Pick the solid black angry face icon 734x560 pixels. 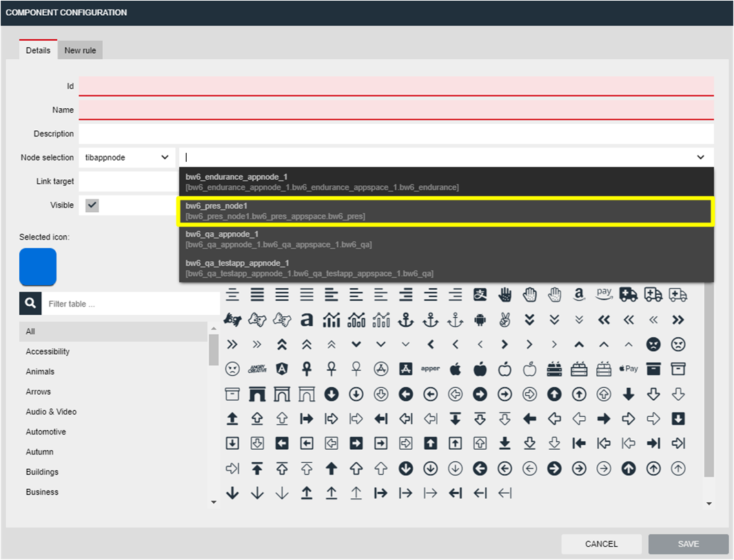point(653,344)
